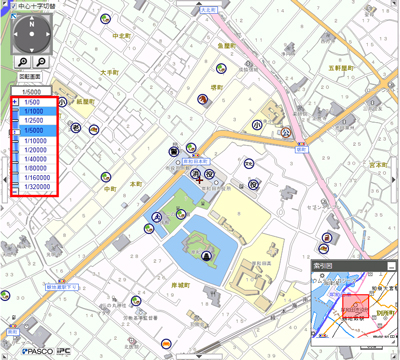
Task: Select the 1/500 scale option
Action: point(32,102)
